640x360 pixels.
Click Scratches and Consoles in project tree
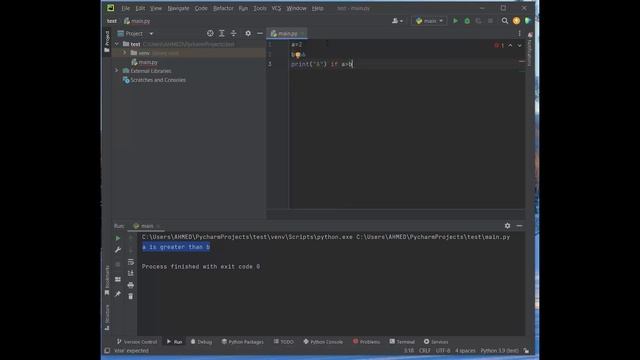coord(154,80)
